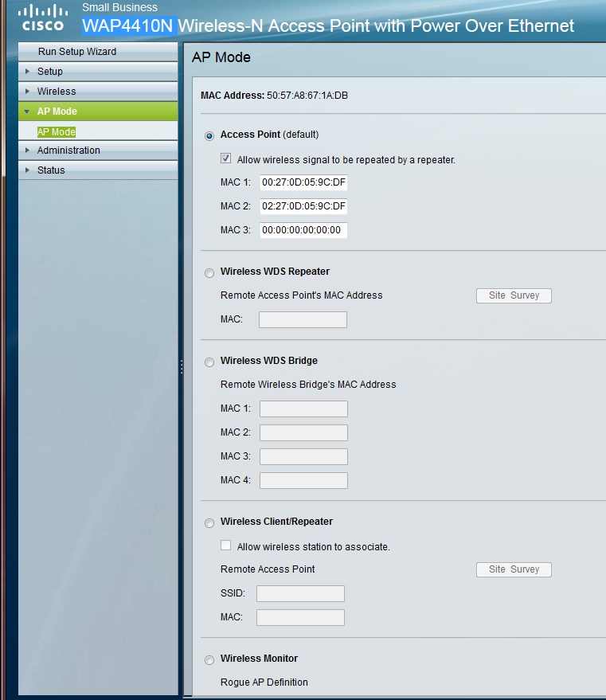The width and height of the screenshot is (606, 700).
Task: Select the Wireless Client/Repeater radio button
Action: (x=209, y=522)
